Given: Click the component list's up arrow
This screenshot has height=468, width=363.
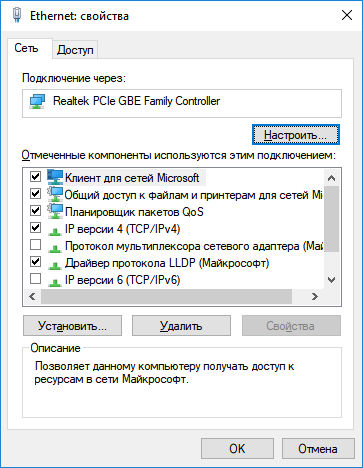Looking at the screenshot, I should coord(331,178).
